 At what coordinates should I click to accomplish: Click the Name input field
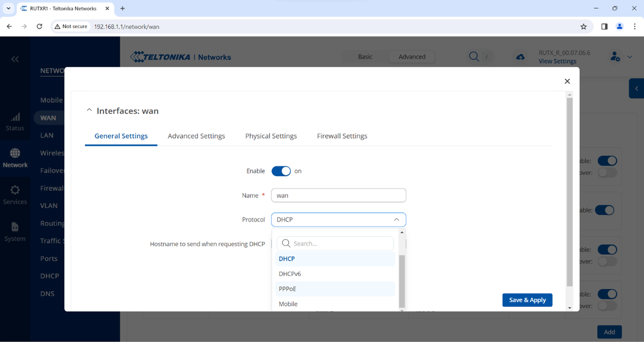point(338,195)
